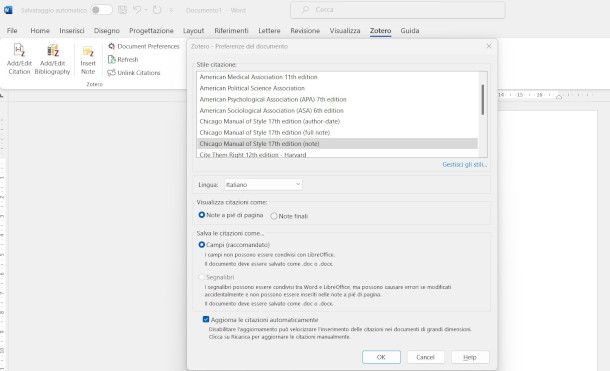
Task: Click the search magnifier icon
Action: 306,9
